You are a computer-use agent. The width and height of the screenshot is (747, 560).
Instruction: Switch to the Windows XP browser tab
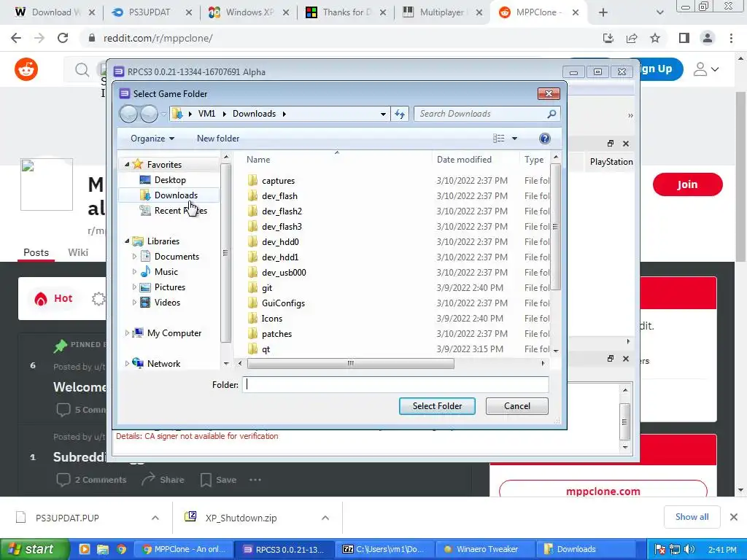pyautogui.click(x=249, y=12)
